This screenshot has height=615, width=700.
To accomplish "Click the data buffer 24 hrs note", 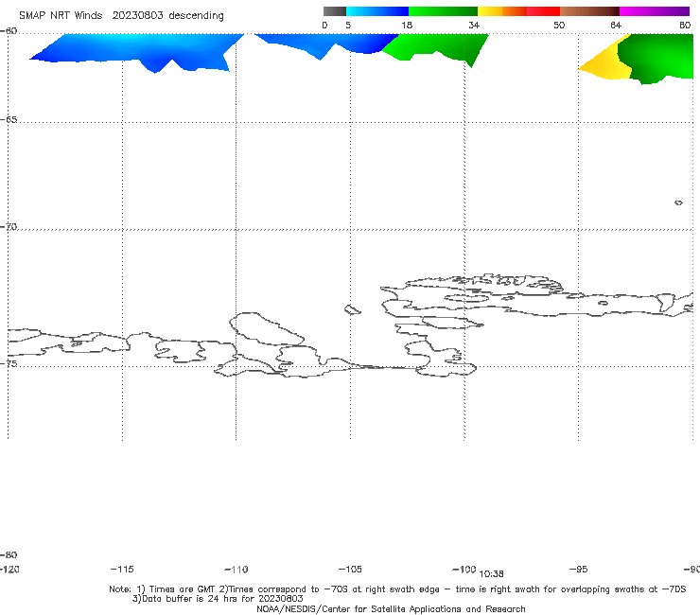I will (x=218, y=599).
